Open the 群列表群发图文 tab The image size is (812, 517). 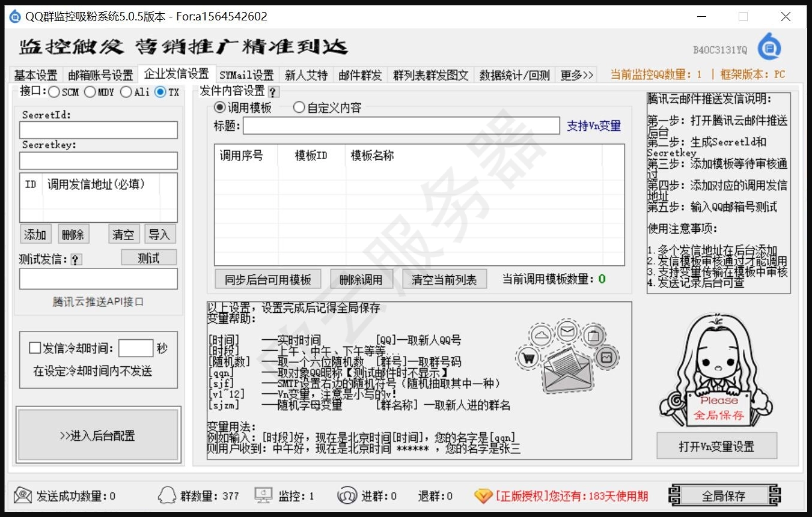[430, 75]
